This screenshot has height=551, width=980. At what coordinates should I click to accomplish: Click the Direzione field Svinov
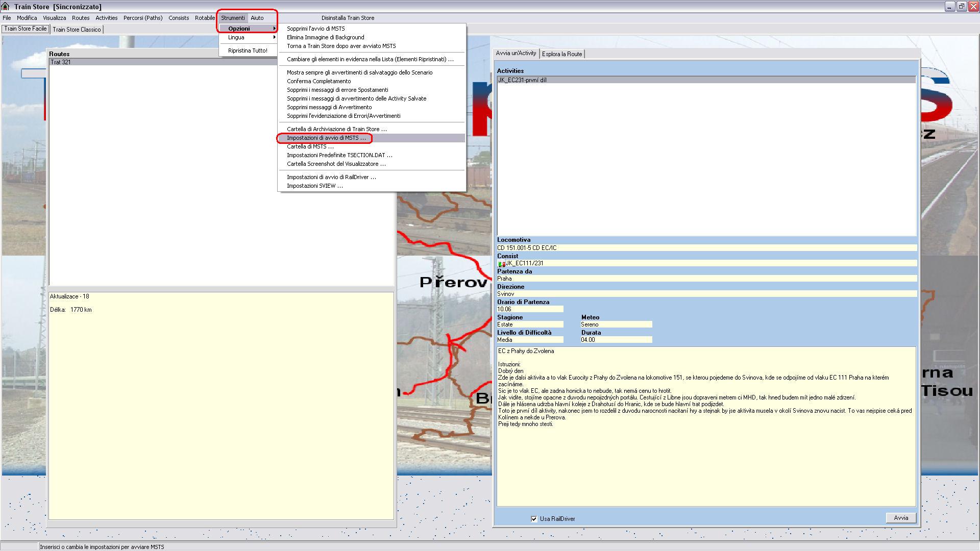706,294
